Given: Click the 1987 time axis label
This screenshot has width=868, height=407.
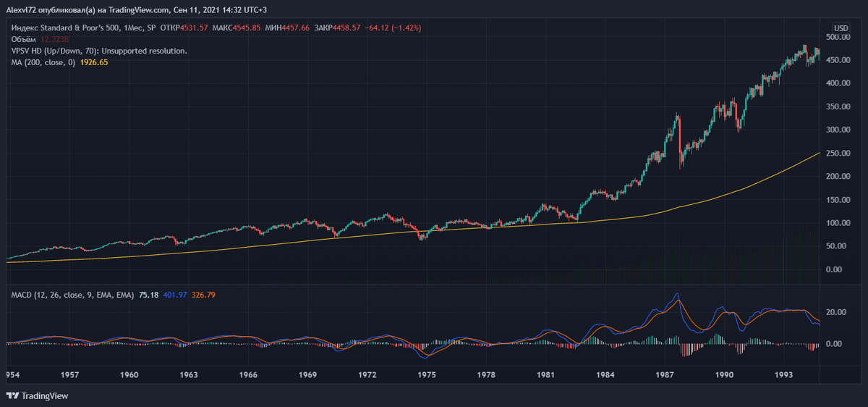Looking at the screenshot, I should pos(665,375).
